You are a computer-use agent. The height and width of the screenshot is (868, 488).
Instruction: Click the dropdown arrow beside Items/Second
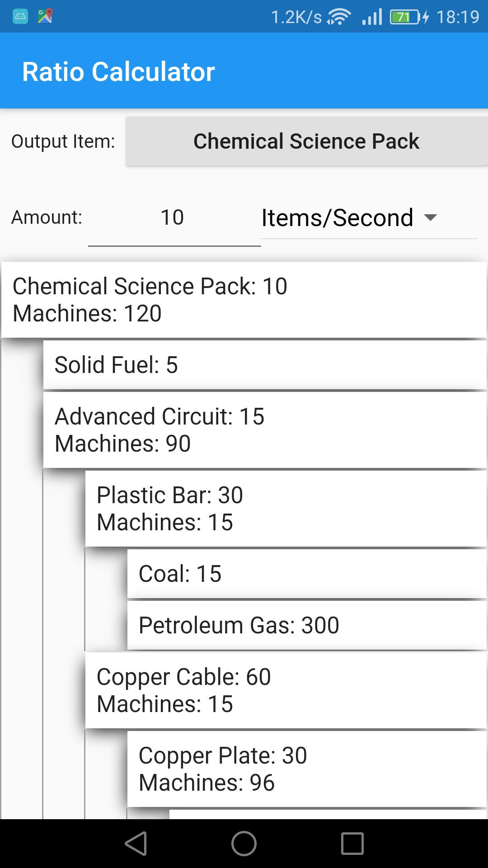[x=431, y=218]
